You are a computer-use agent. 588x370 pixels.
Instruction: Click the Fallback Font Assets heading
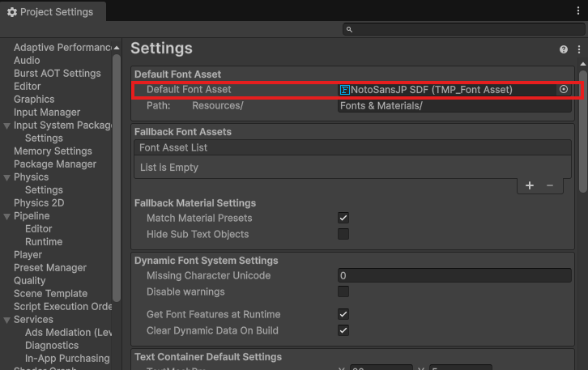[182, 132]
